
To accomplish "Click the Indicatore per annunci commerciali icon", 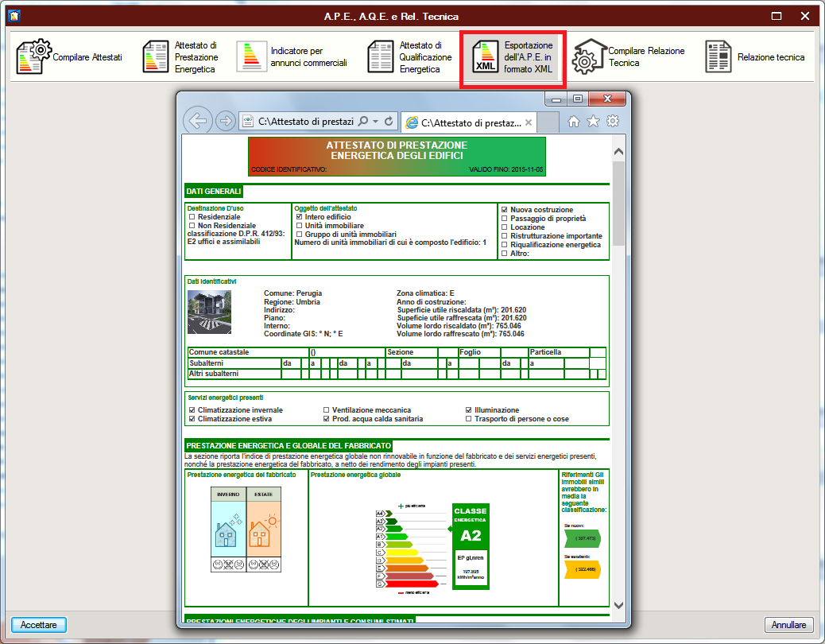I will click(x=251, y=56).
